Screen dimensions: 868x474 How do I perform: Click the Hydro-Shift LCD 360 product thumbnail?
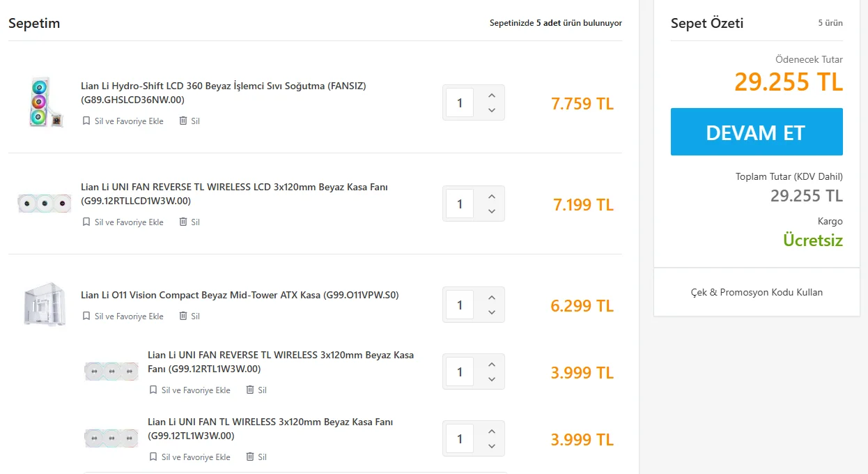(45, 102)
